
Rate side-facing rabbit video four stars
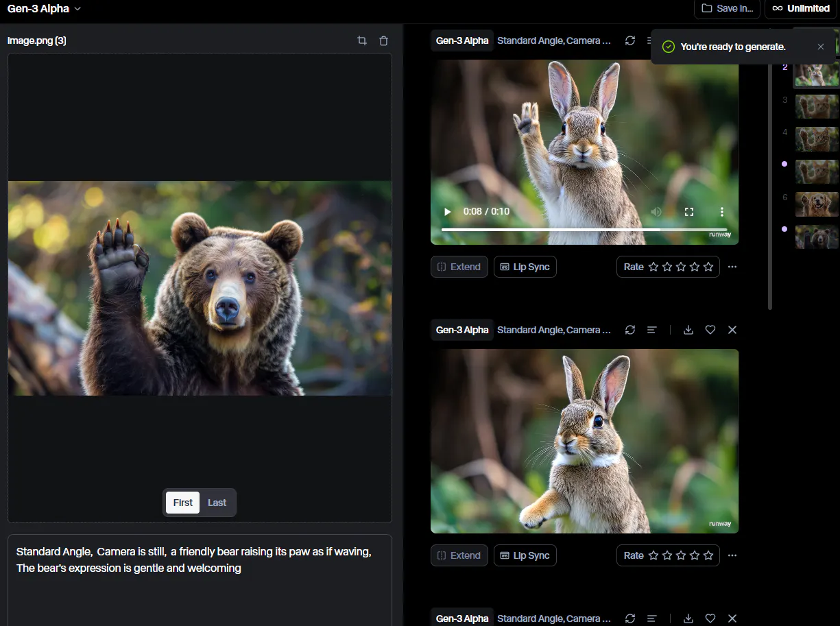pos(695,555)
